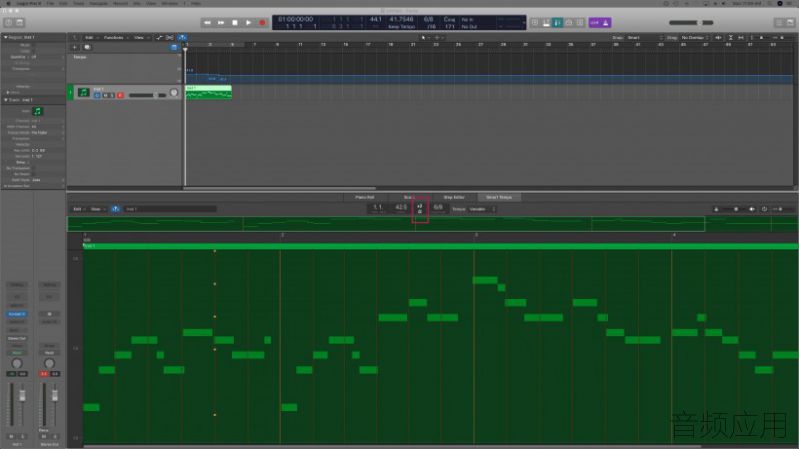Click the Vertical Auto Zoom icon
Screen dimensions: 799x449
[x=731, y=38]
